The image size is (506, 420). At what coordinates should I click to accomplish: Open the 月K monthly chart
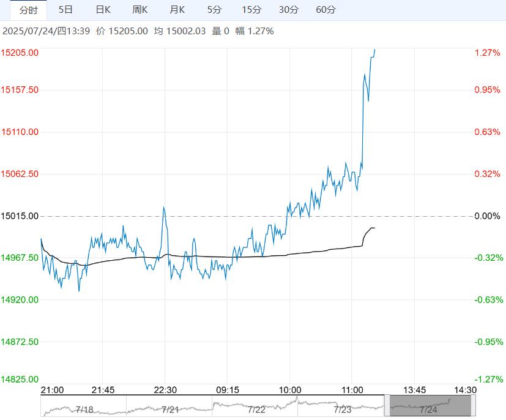coord(177,10)
